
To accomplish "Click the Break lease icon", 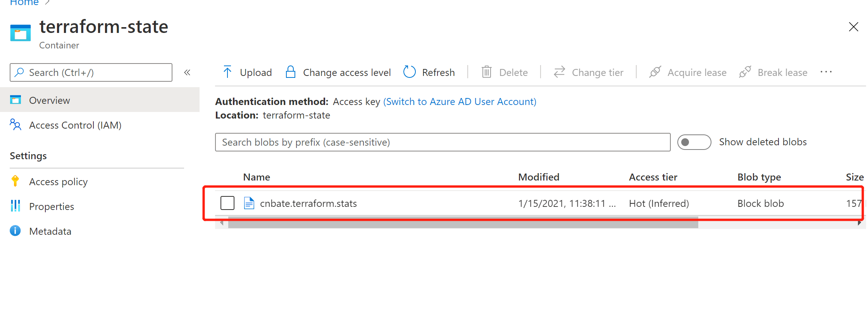I will pos(745,72).
